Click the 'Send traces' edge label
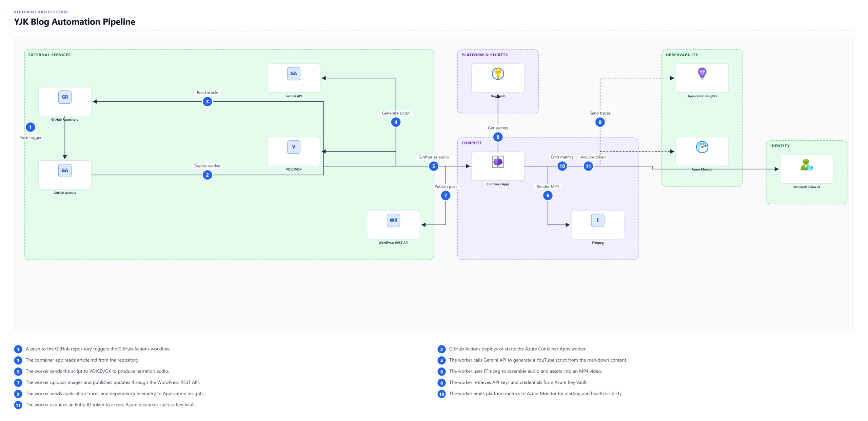The height and width of the screenshot is (421, 868). (600, 113)
